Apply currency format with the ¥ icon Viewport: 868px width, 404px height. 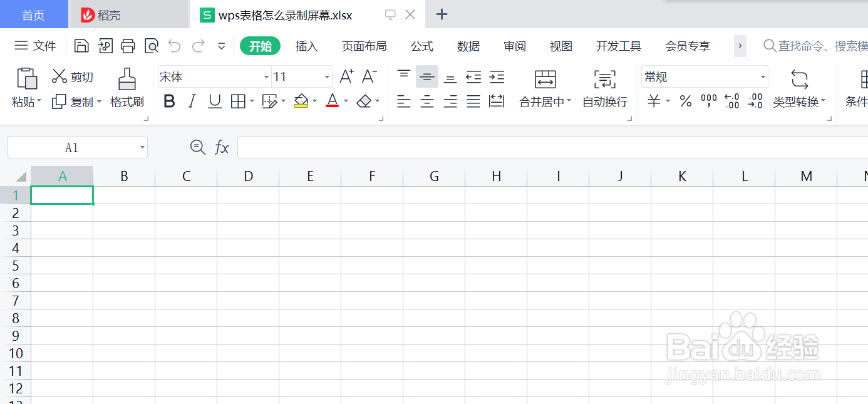(654, 101)
